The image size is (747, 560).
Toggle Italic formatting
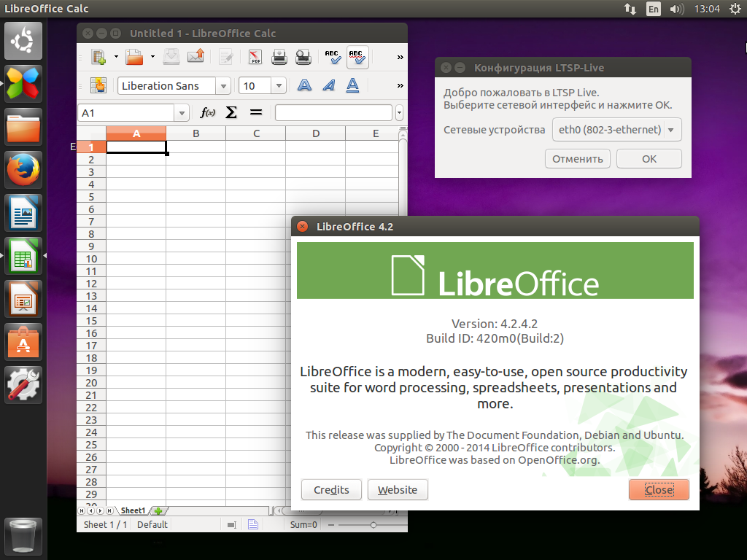329,86
